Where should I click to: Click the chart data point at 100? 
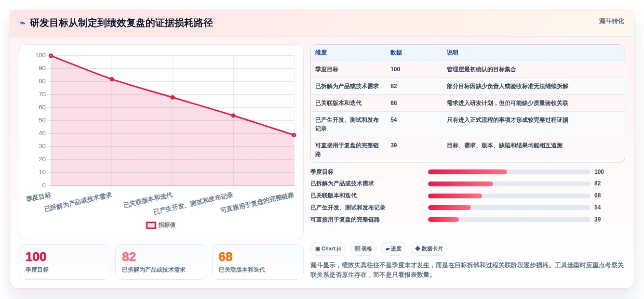51,56
